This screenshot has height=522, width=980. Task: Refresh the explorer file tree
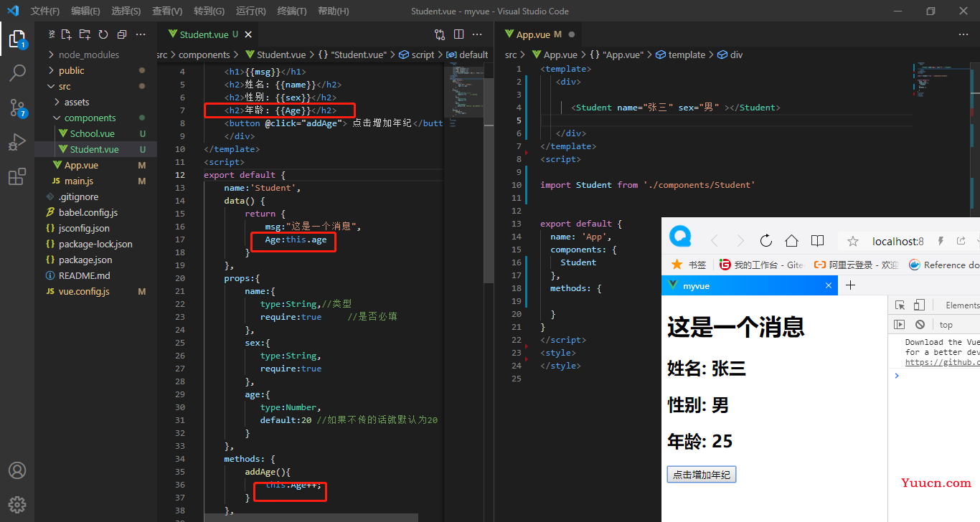click(x=103, y=34)
